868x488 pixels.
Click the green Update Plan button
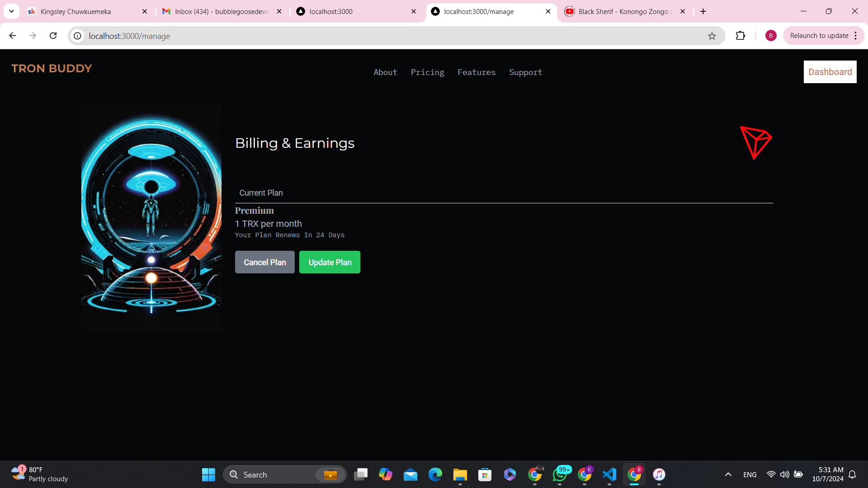pos(330,262)
